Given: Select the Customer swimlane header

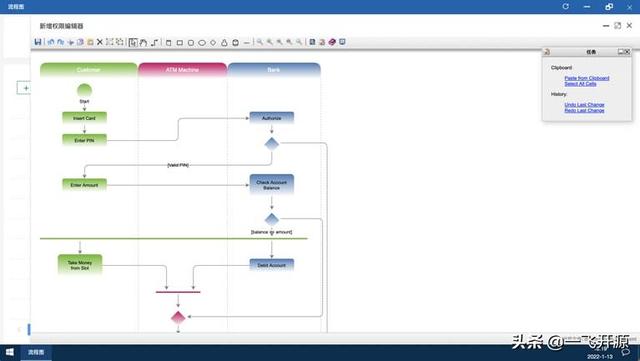Looking at the screenshot, I should coord(89,69).
